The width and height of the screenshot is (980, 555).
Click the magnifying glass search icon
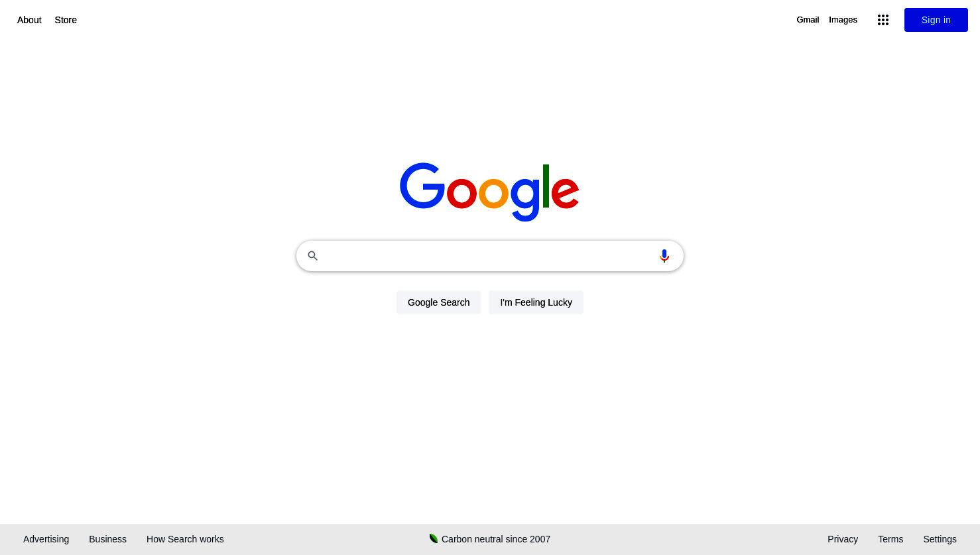(x=312, y=256)
